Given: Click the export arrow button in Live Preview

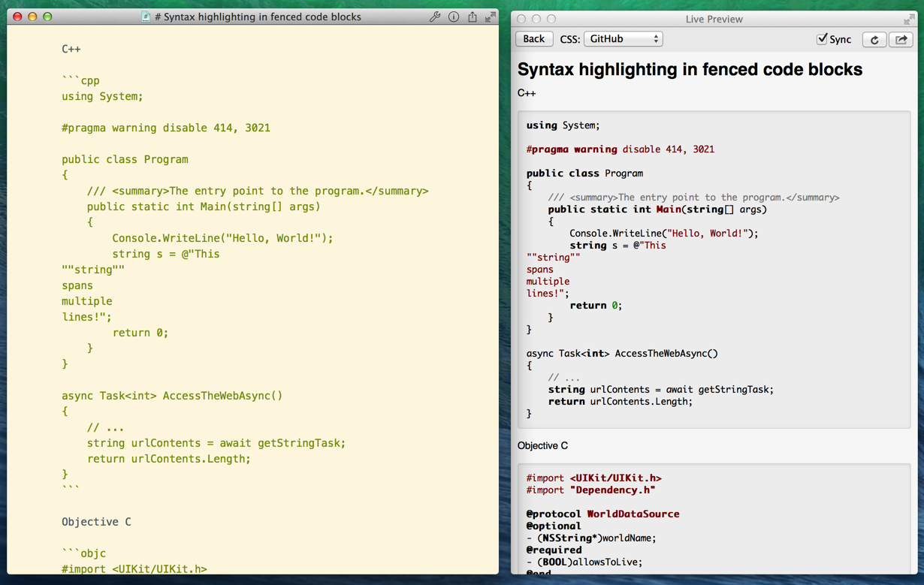Looking at the screenshot, I should tap(901, 39).
